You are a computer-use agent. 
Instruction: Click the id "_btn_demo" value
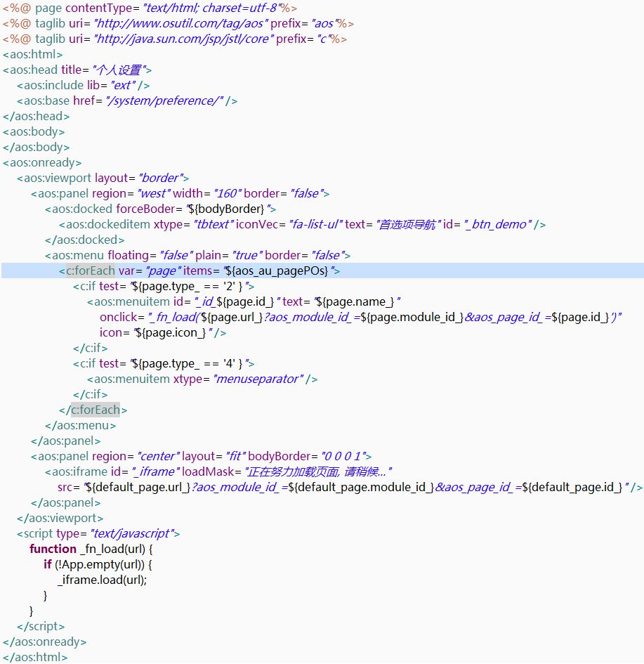point(497,224)
